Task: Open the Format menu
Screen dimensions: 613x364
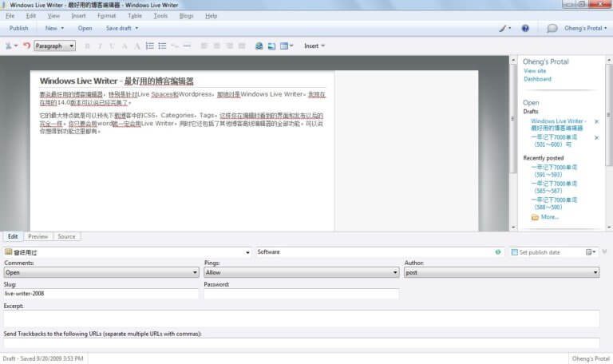Action: 107,16
